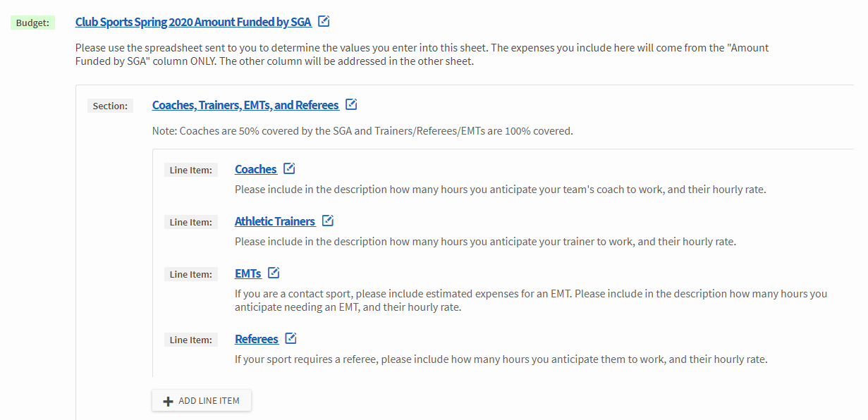Click Line Item tag next to Coaches

pyautogui.click(x=190, y=170)
